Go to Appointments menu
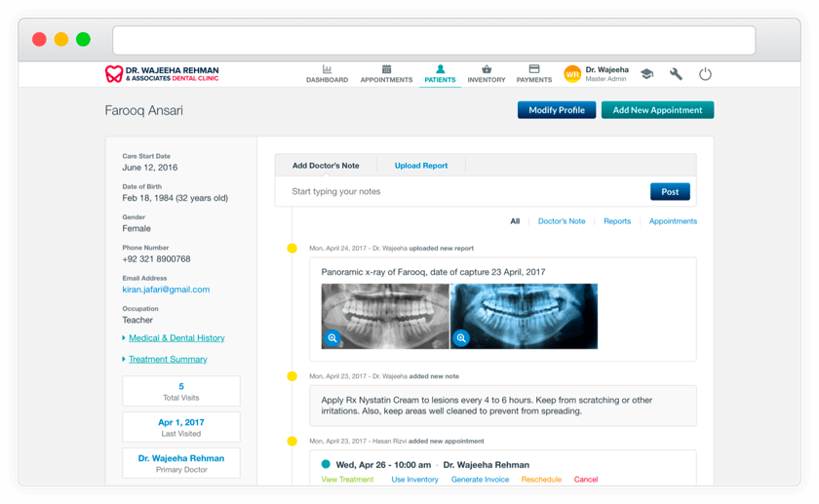The image size is (819, 504). 386,80
